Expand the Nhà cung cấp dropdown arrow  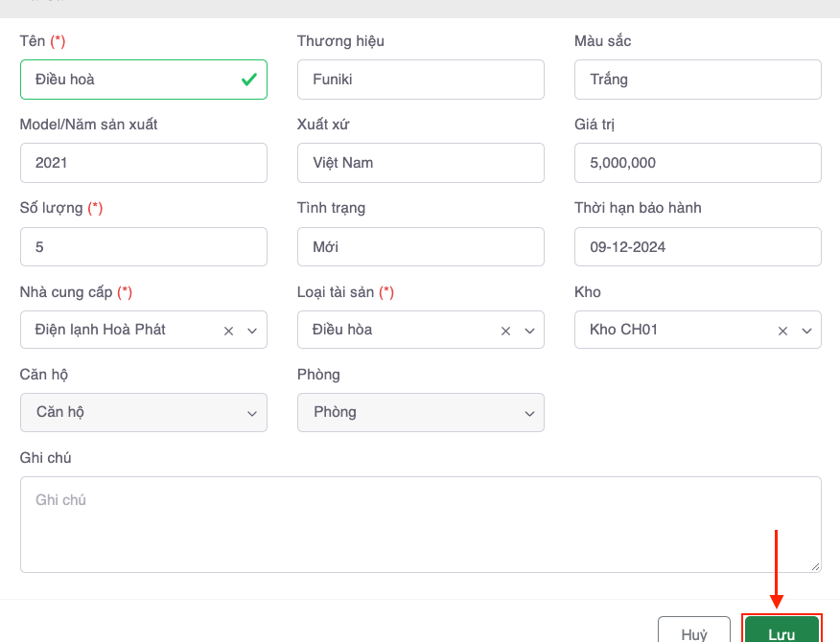(252, 331)
